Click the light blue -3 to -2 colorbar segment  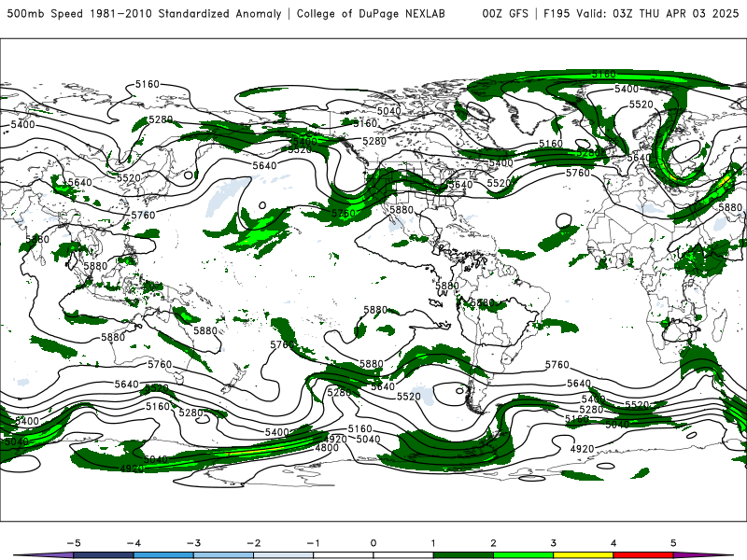(223, 555)
